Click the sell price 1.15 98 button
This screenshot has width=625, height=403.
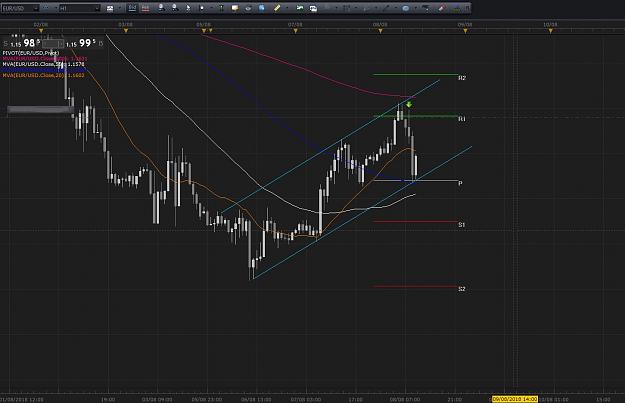point(22,43)
